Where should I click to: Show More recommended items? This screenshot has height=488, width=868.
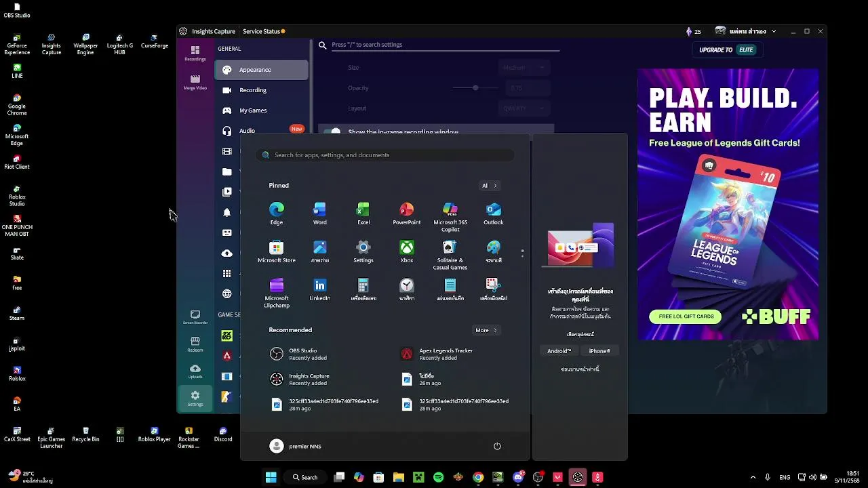486,330
